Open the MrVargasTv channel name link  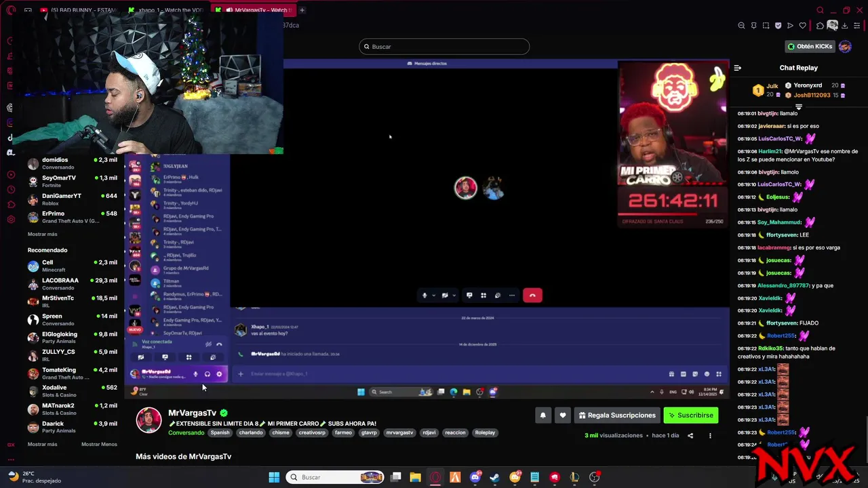pyautogui.click(x=192, y=413)
